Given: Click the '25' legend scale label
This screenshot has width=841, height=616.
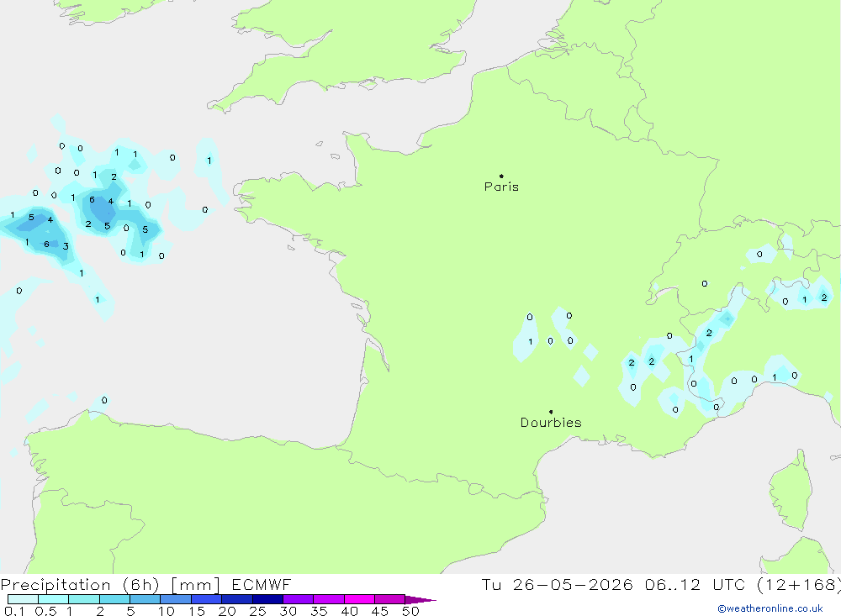Looking at the screenshot, I should 257,611.
